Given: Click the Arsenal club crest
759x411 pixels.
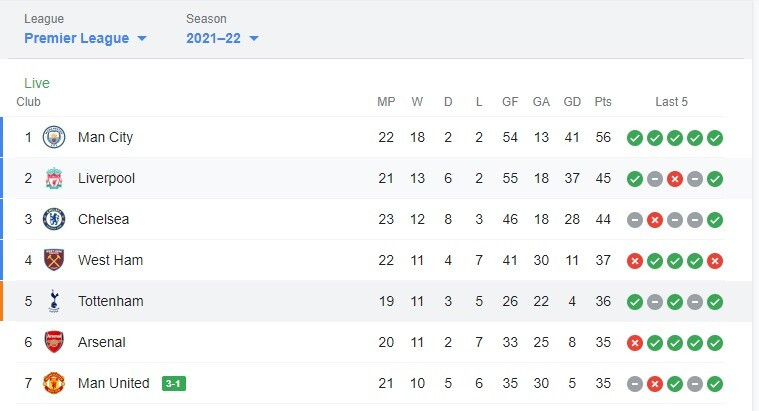Looking at the screenshot, I should coord(54,342).
